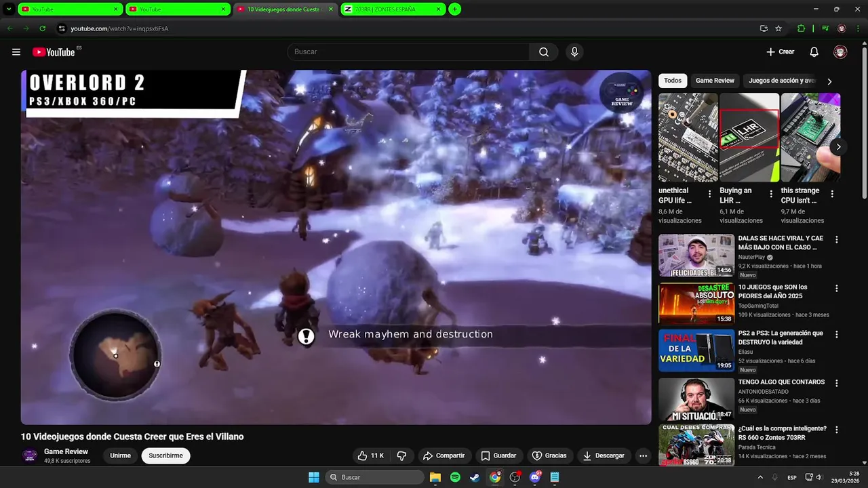Close the 703RR ZONTES ESPAÑA tab
Viewport: 868px width, 488px height.
click(x=439, y=9)
